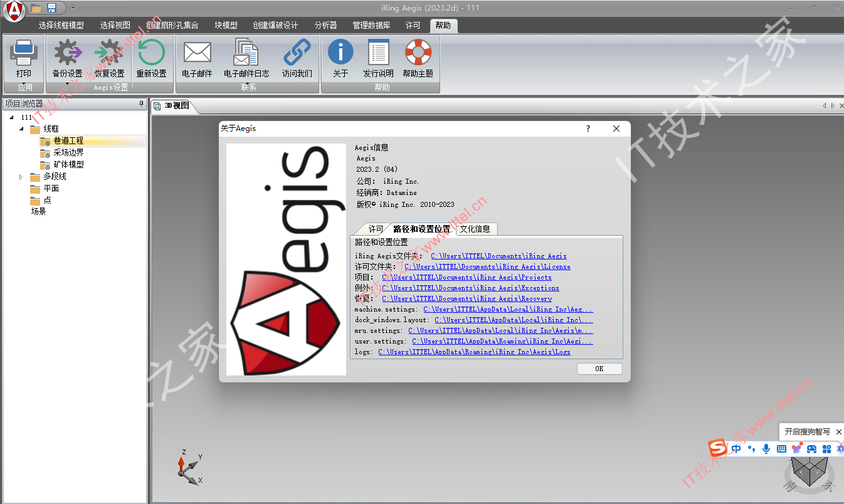
Task: Click the 关于 info icon
Action: coord(340,53)
